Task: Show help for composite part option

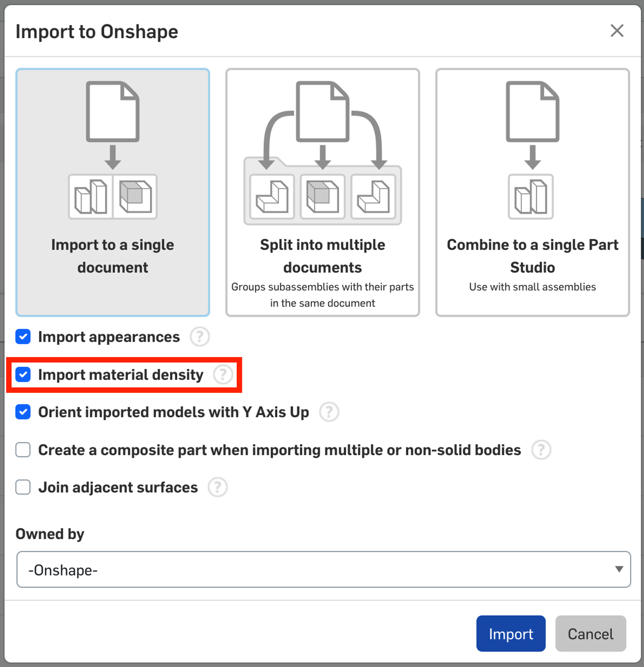Action: (541, 450)
